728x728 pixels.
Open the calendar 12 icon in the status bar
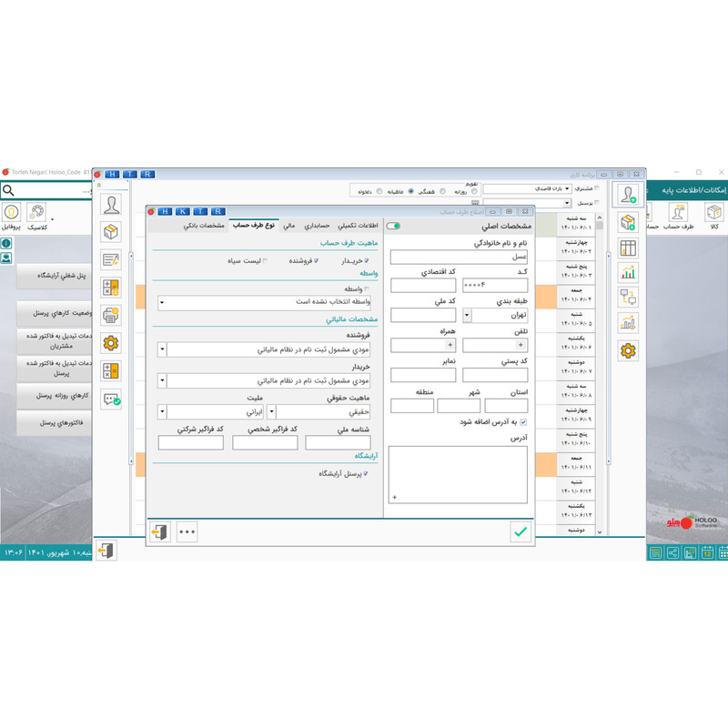pos(707,553)
